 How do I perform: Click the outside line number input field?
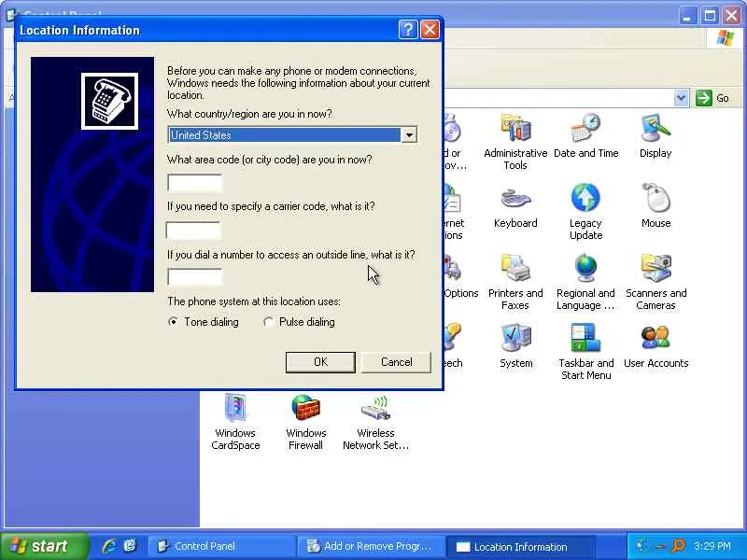tap(195, 277)
